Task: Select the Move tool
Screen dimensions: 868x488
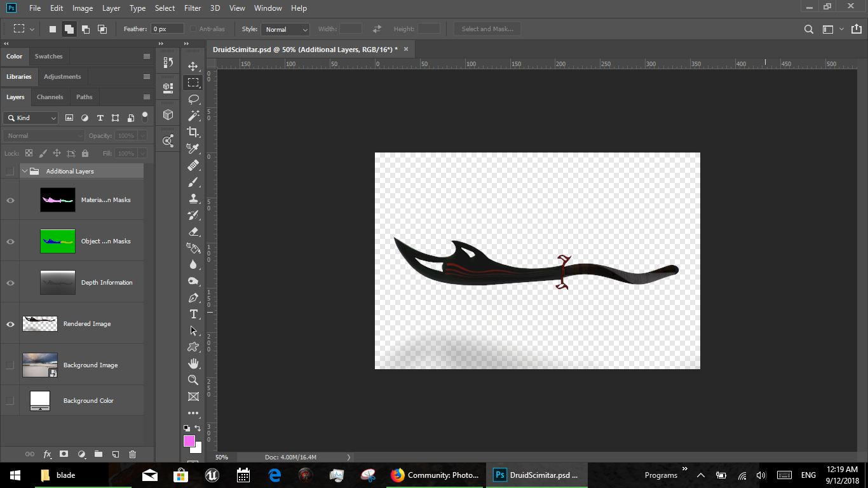Action: click(x=193, y=66)
